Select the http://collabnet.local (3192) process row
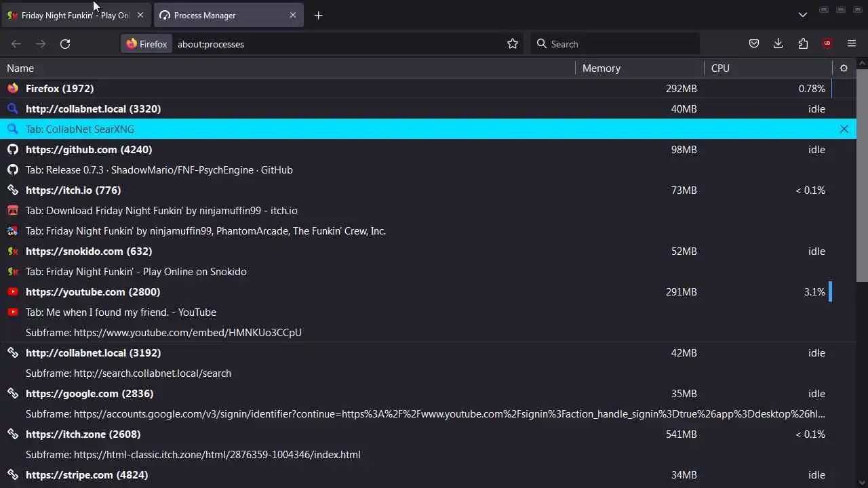The image size is (868, 488). [x=428, y=352]
